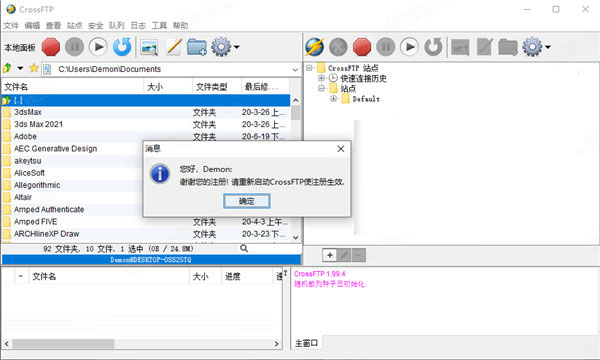Click the local panel pause icon
This screenshot has height=360, width=600.
pyautogui.click(x=75, y=47)
